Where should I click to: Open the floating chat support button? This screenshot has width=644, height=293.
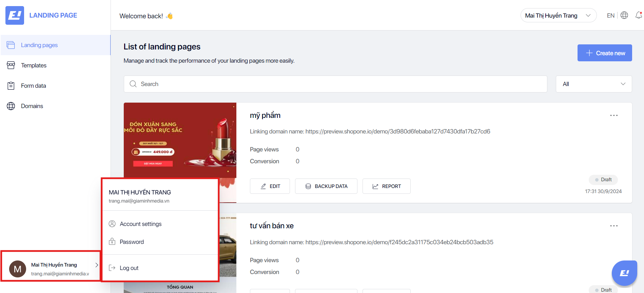624,273
